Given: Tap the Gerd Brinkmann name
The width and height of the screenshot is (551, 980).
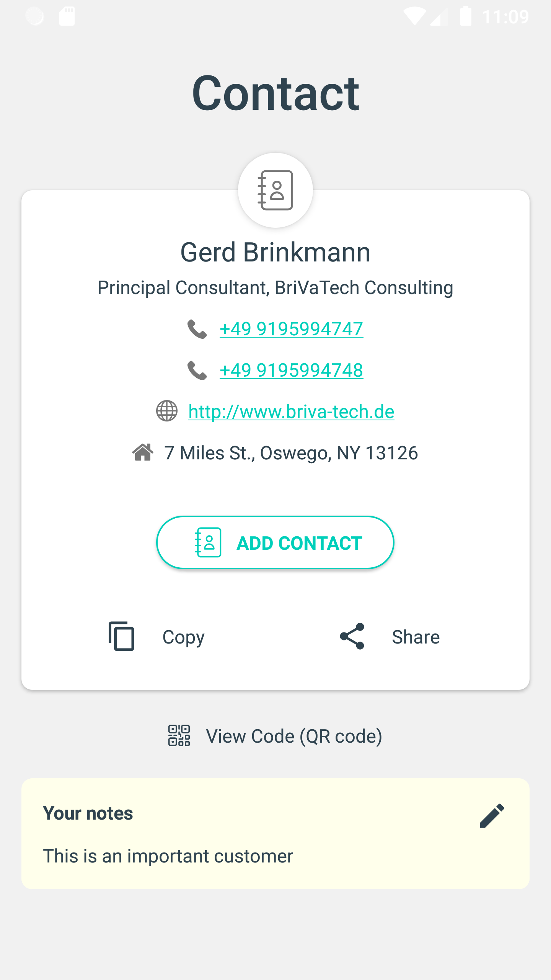Looking at the screenshot, I should tap(275, 252).
